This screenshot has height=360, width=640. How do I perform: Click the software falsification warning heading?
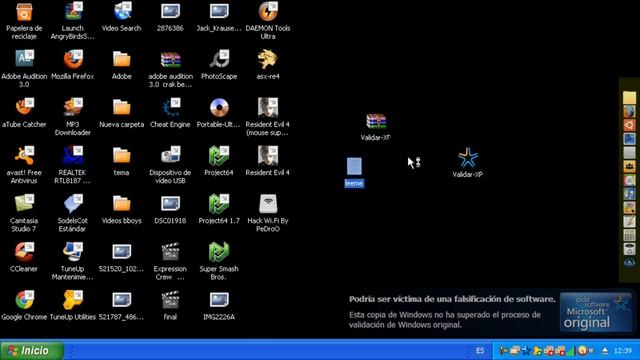(452, 299)
